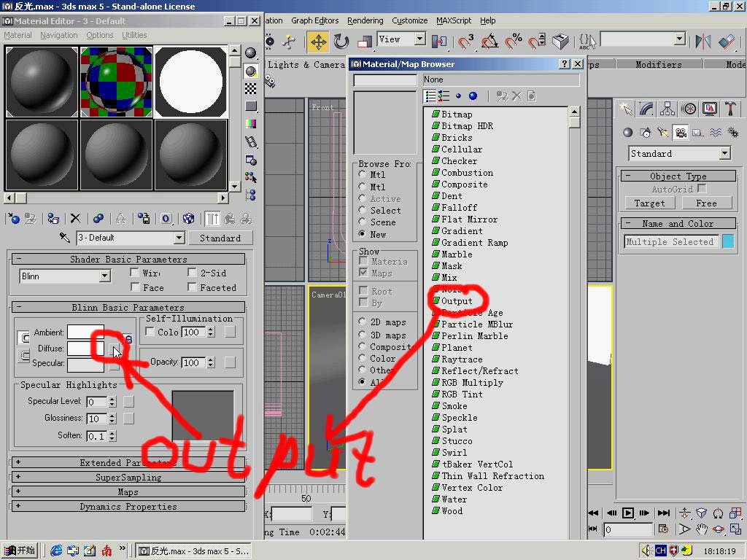Enable the Wire checkbox
This screenshot has height=560, width=747.
(x=135, y=273)
